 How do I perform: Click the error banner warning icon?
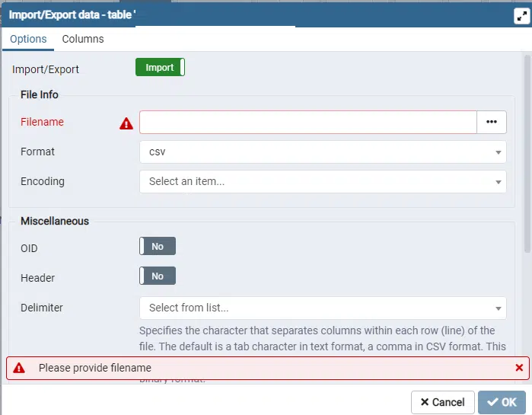19,368
